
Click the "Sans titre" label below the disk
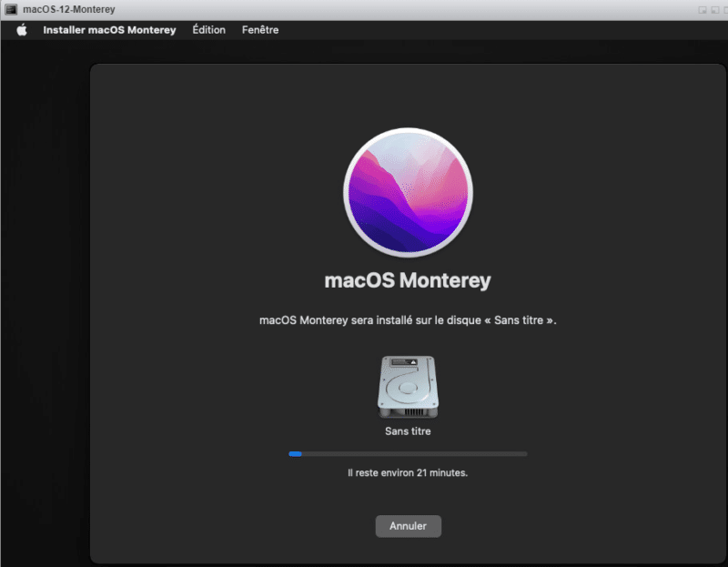point(408,430)
